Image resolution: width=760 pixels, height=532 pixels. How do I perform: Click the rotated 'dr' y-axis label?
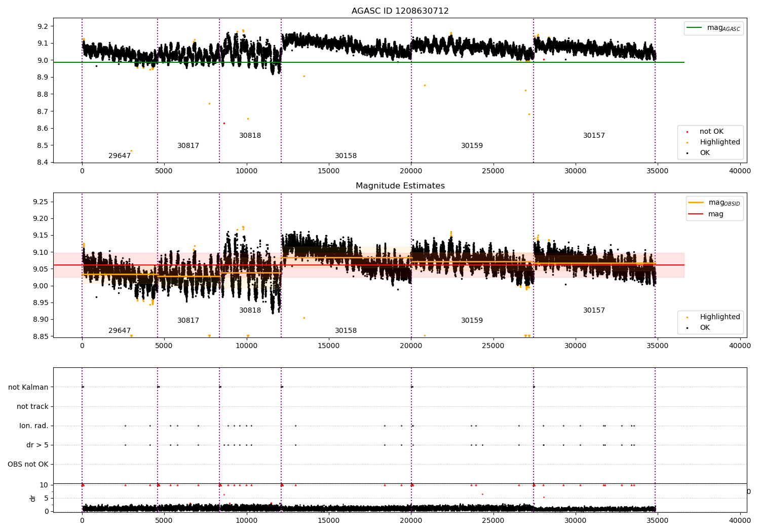point(33,498)
